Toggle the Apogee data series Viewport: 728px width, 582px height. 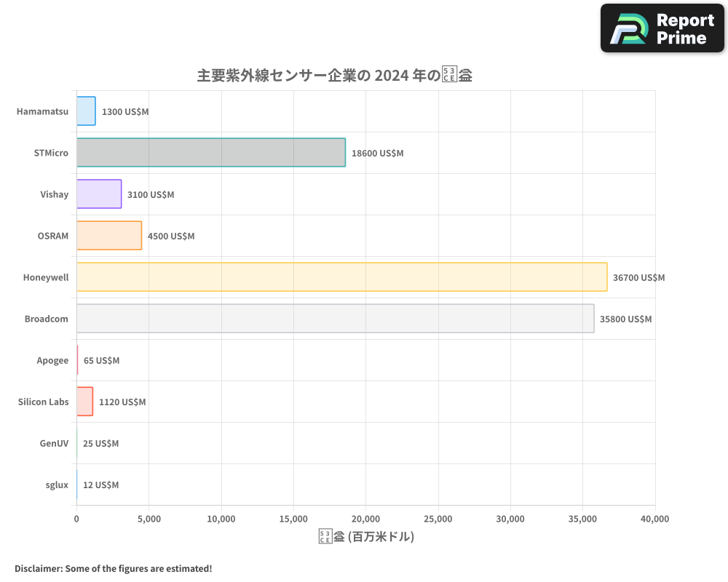76,360
